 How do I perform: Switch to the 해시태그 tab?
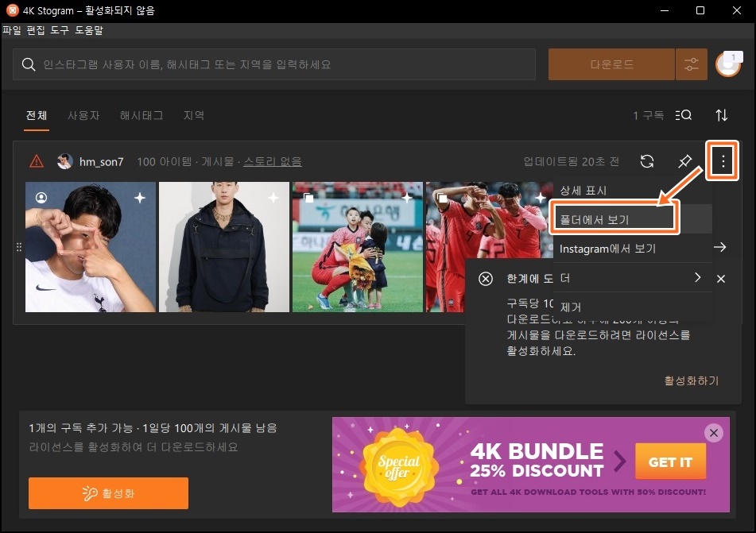click(x=142, y=116)
